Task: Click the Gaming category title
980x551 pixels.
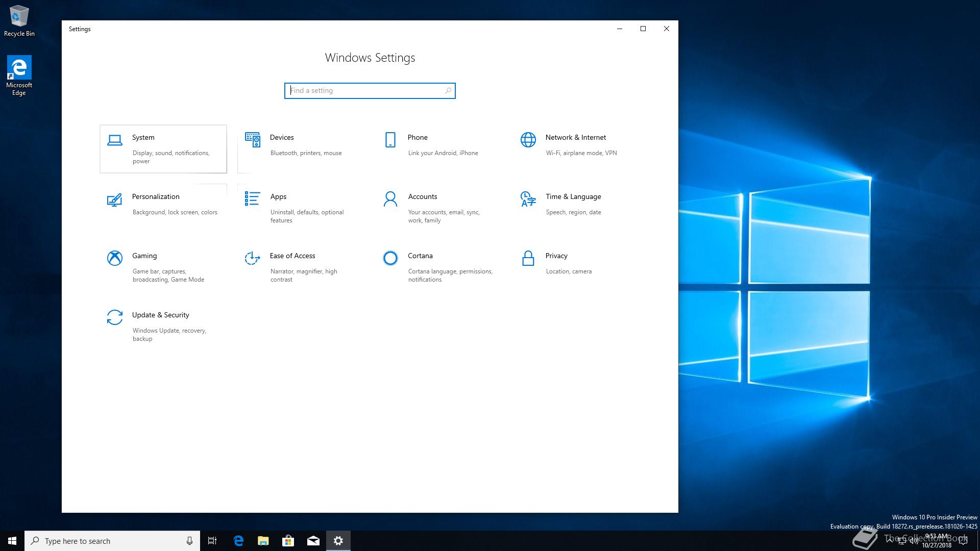Action: (144, 256)
